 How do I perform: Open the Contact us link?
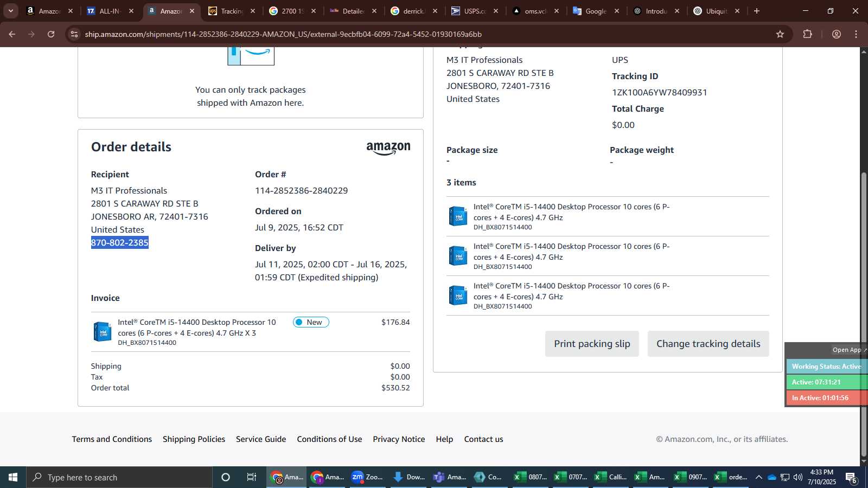[x=483, y=439]
